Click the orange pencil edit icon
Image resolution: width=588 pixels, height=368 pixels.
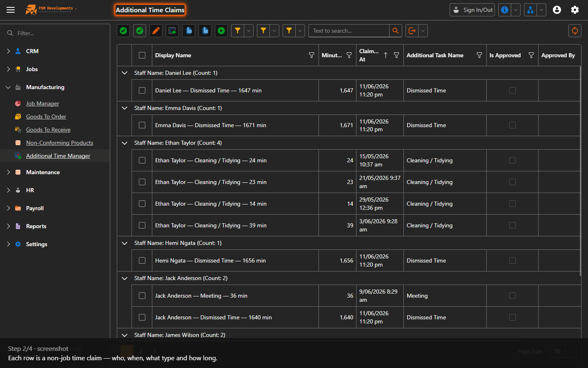(x=156, y=31)
